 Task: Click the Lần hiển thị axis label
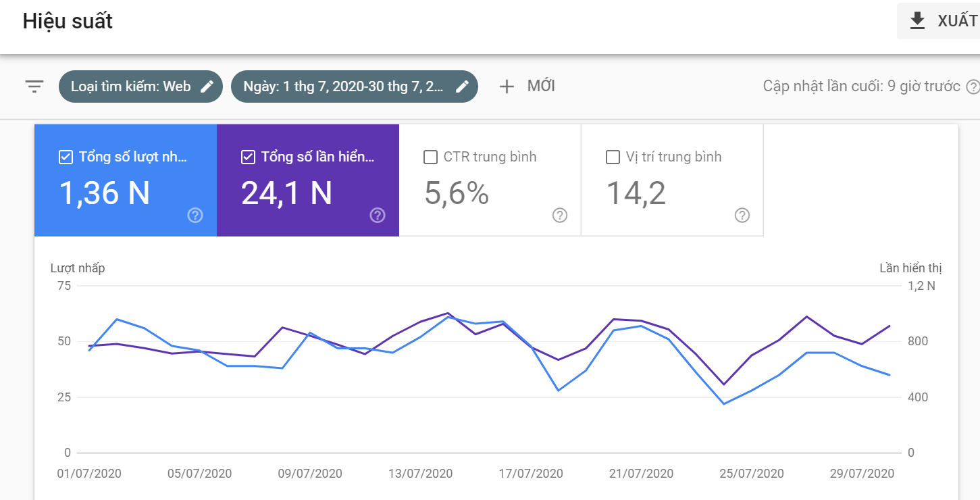pos(910,268)
